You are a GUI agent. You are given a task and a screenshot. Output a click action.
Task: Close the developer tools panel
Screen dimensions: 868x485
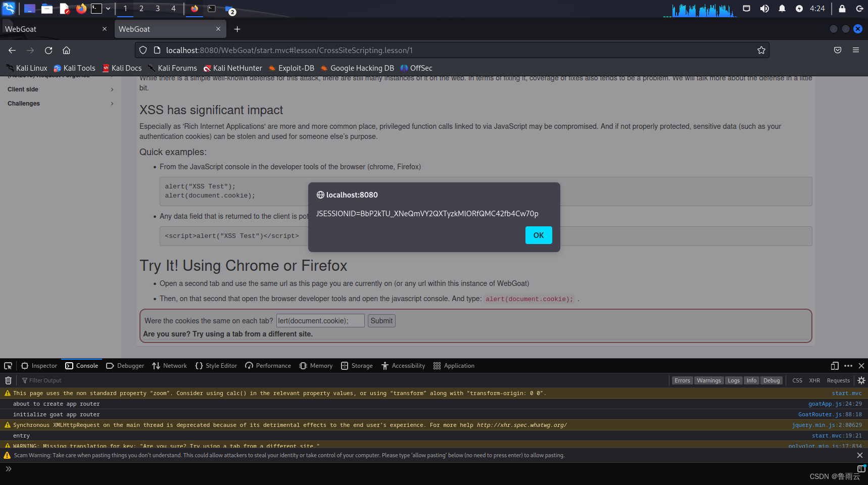(861, 366)
